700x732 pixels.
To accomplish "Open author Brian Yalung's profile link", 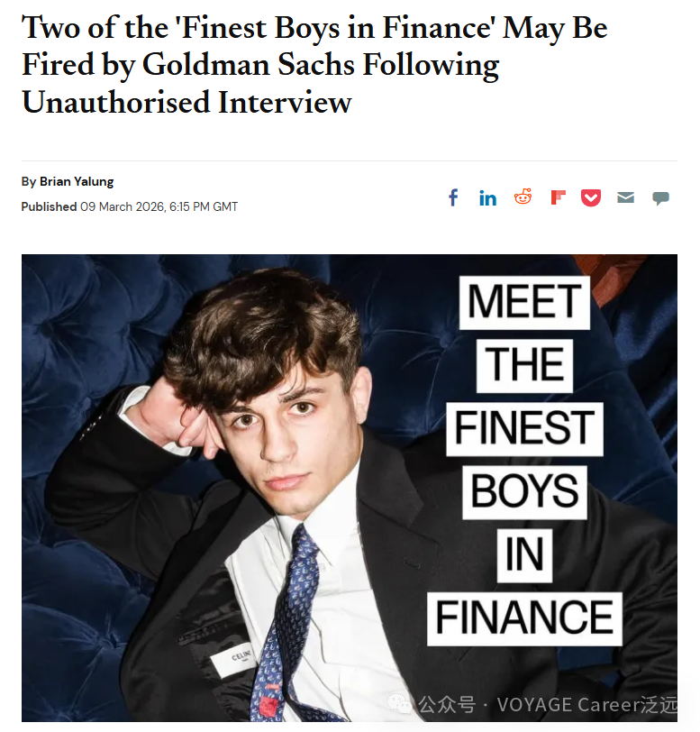I will pyautogui.click(x=77, y=181).
